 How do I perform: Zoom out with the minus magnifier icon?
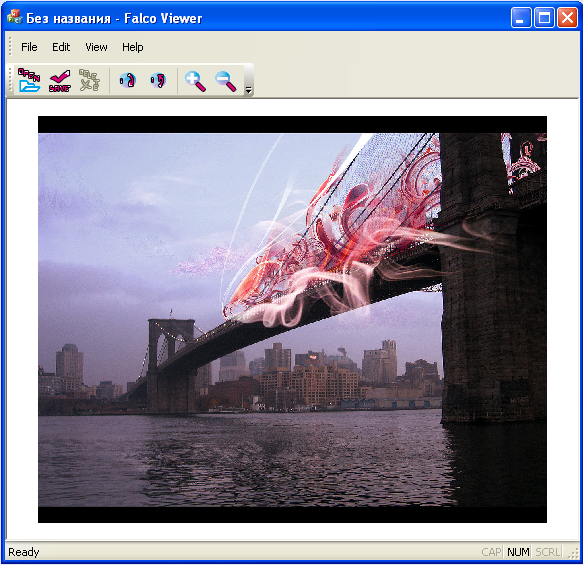tap(225, 81)
